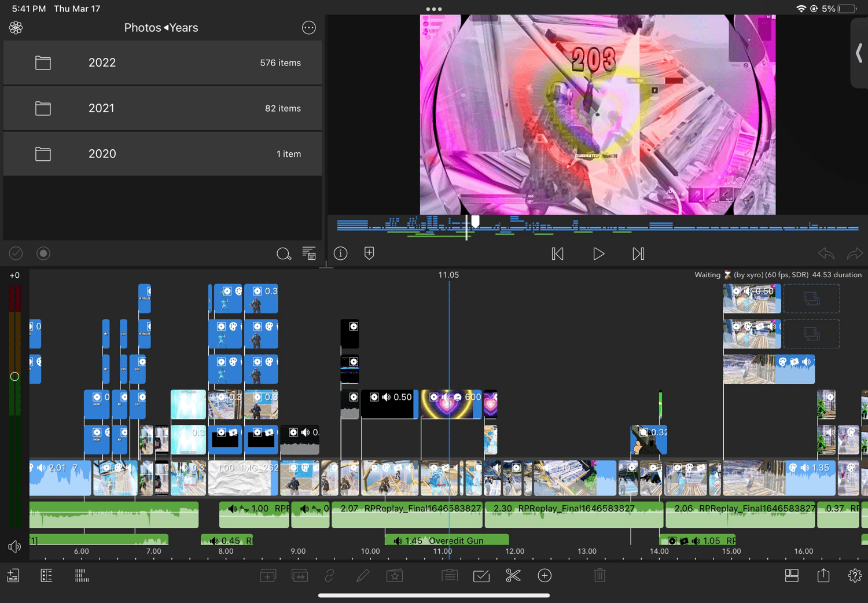The height and width of the screenshot is (603, 868).
Task: Select the 1.00 IMG_262 clip
Action: 243,478
